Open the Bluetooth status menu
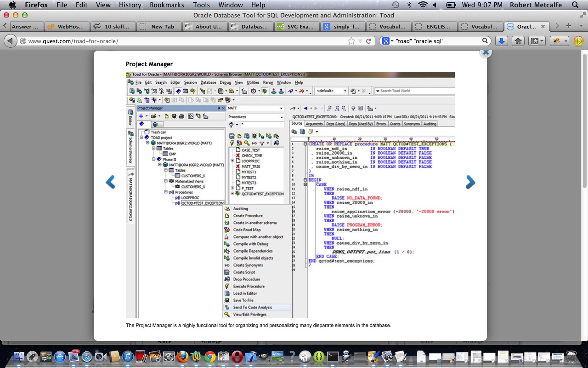Viewport: 588px width, 368px height. pyautogui.click(x=409, y=5)
